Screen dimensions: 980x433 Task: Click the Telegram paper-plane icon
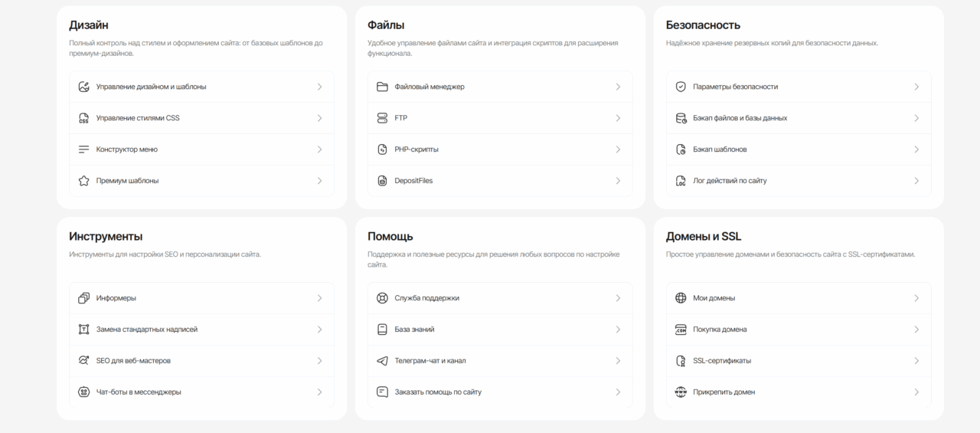pyautogui.click(x=383, y=361)
